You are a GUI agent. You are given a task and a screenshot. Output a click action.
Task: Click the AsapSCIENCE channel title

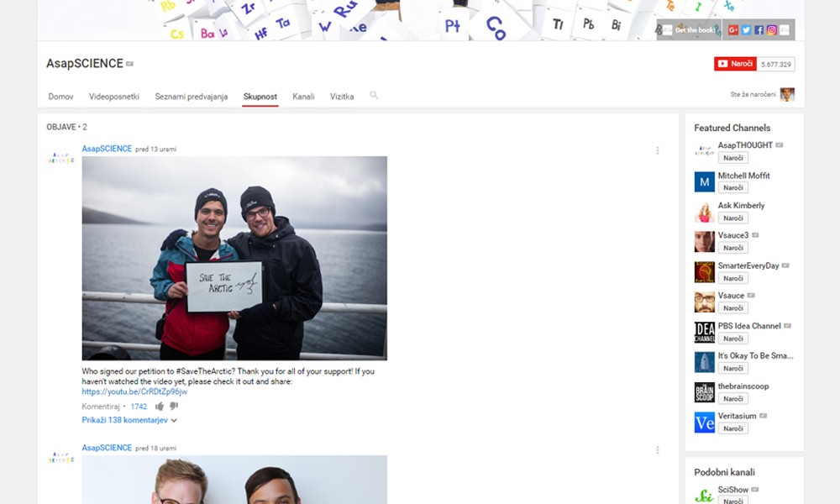coord(85,63)
